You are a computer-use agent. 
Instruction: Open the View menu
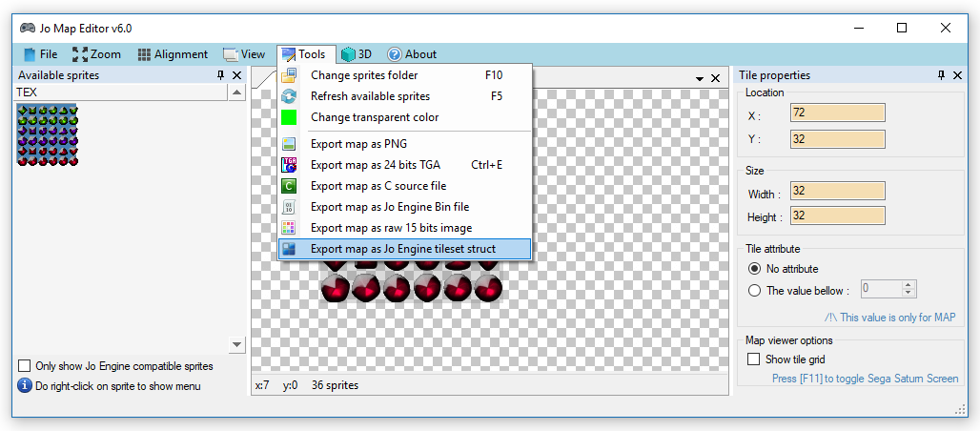click(x=244, y=54)
